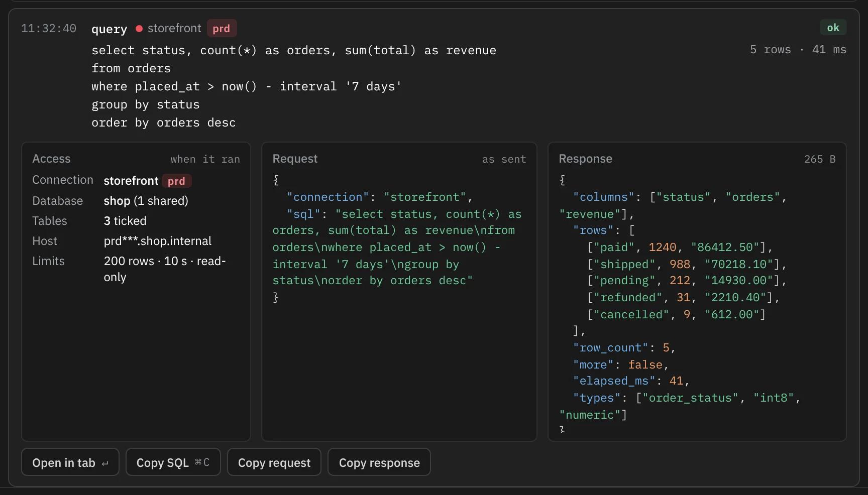Click the prd badge in Access Connection row

pos(176,181)
